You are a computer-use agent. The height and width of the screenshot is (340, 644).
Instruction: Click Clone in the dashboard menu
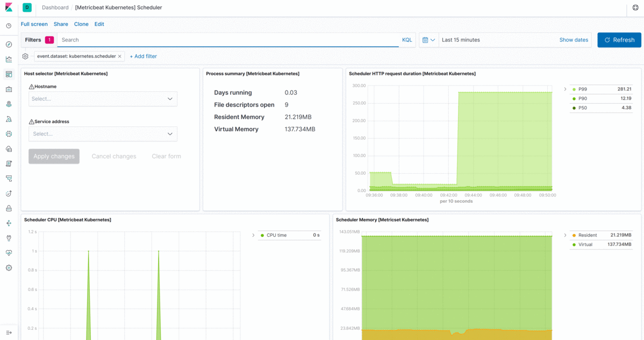81,24
